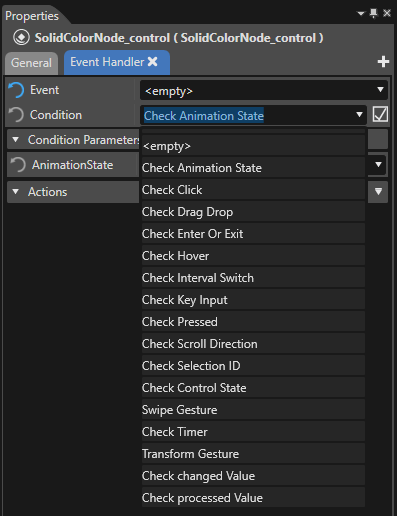Choose Check Timer condition
The width and height of the screenshot is (398, 517).
253,432
